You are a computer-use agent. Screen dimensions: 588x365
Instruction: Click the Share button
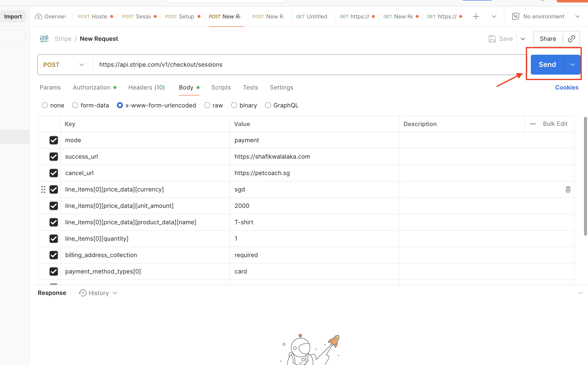(548, 39)
